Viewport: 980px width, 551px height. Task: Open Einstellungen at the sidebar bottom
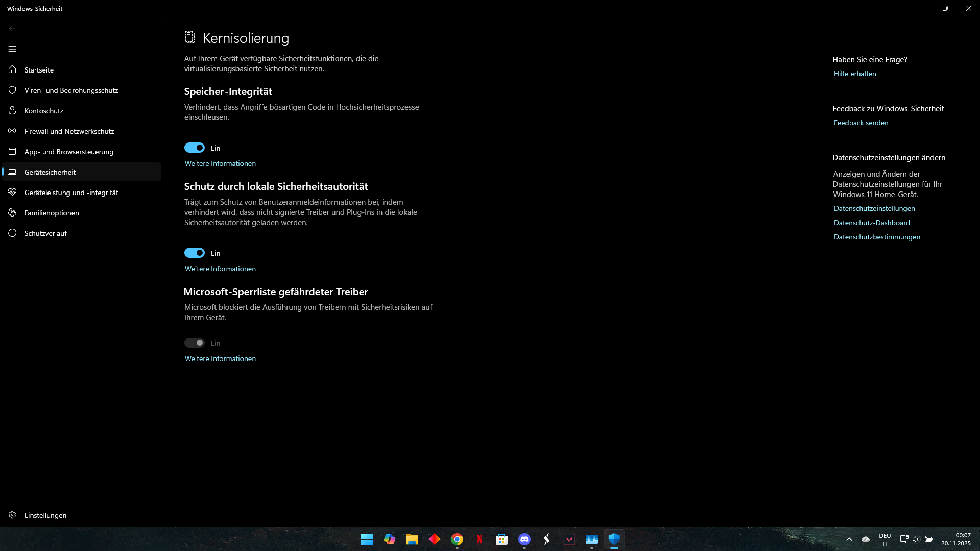pyautogui.click(x=82, y=515)
